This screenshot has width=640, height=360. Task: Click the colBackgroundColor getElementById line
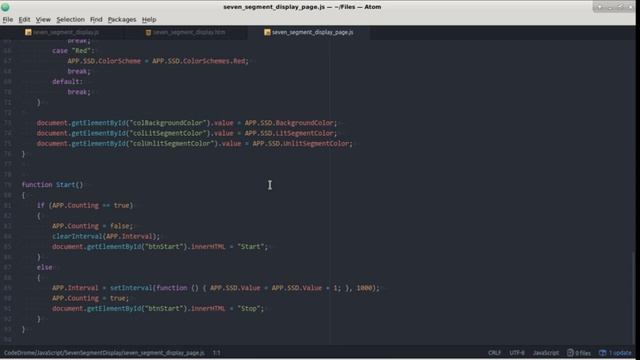187,123
